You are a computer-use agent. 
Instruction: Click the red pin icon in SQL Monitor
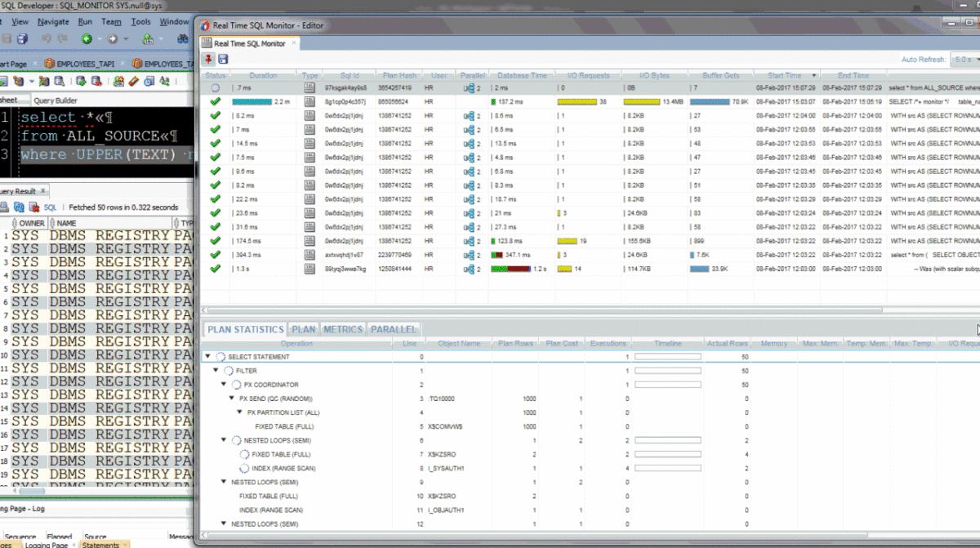tap(209, 59)
